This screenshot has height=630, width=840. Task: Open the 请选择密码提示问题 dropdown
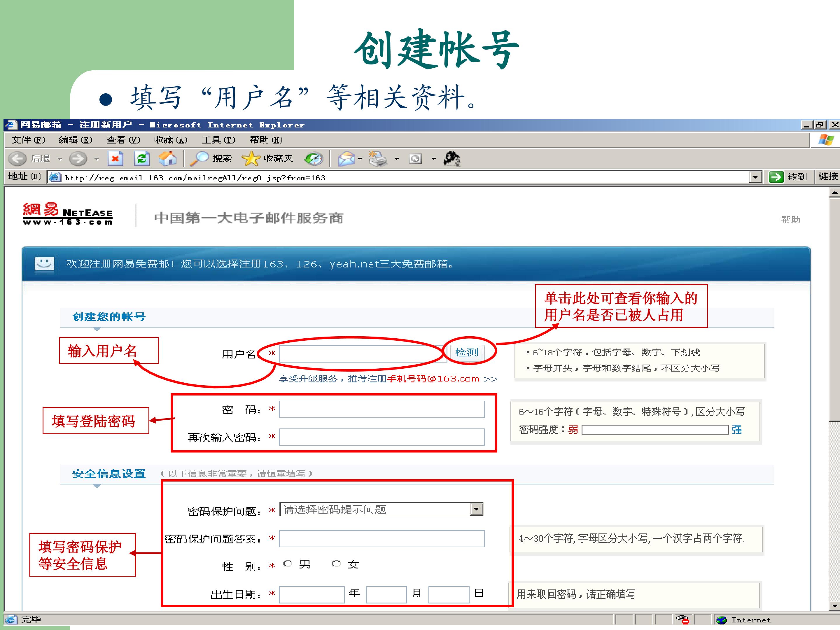pyautogui.click(x=381, y=509)
